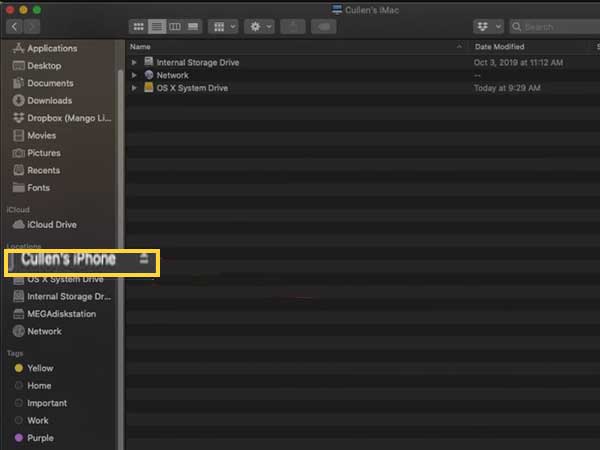Click the Search field

(555, 27)
